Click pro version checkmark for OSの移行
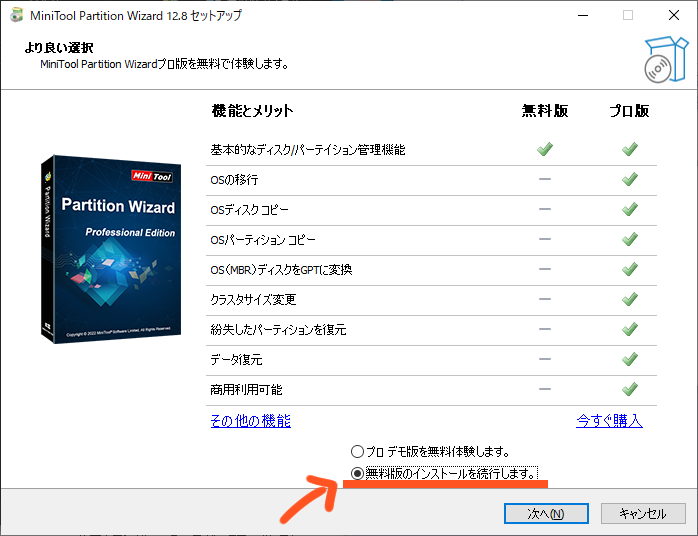Viewport: 698px width, 536px height. tap(630, 180)
